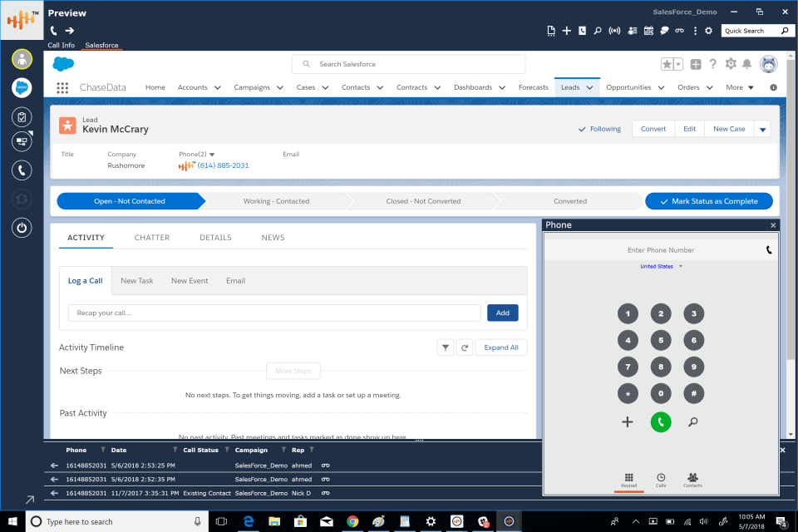Click the Enter Phone Number field
Image resolution: width=798 pixels, height=532 pixels.
[x=661, y=250]
